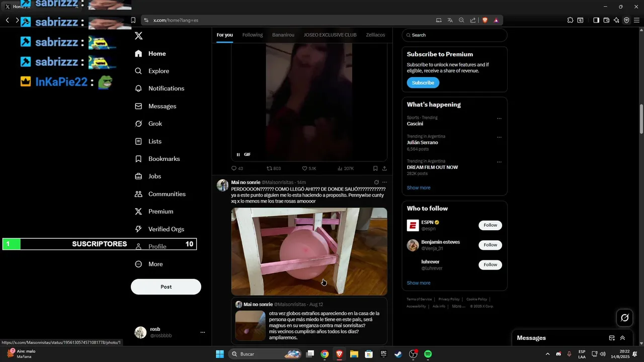Open Bookmarks in sidebar
Viewport: 644px width, 362px height.
pos(157,159)
